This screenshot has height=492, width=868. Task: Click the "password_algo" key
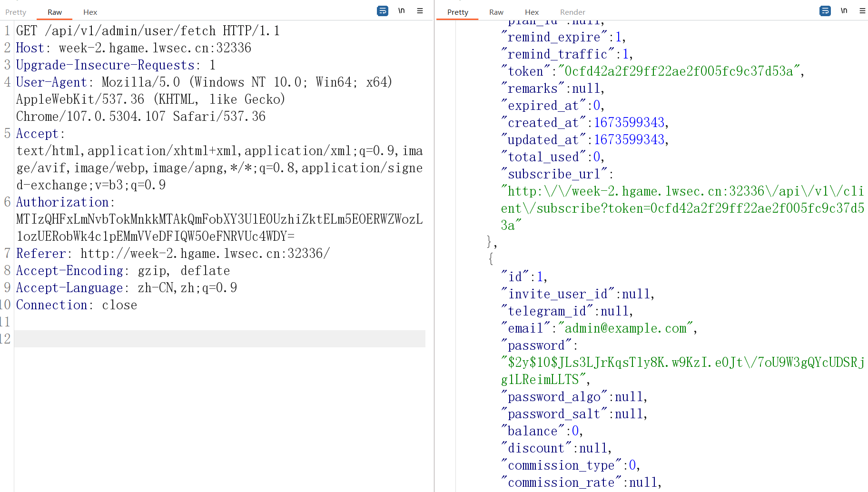tap(554, 397)
